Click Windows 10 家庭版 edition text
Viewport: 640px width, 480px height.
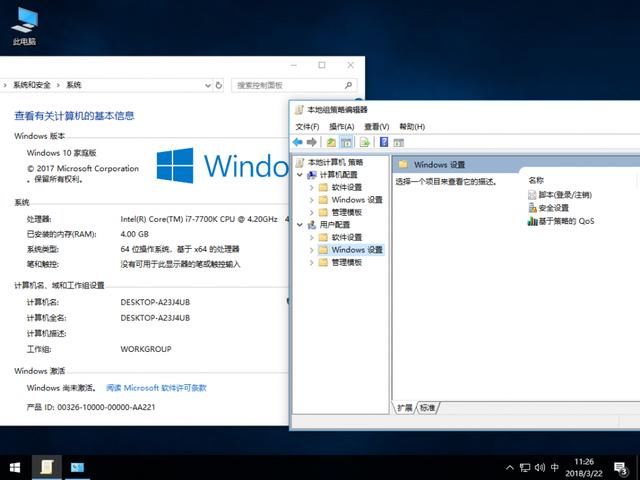point(61,153)
